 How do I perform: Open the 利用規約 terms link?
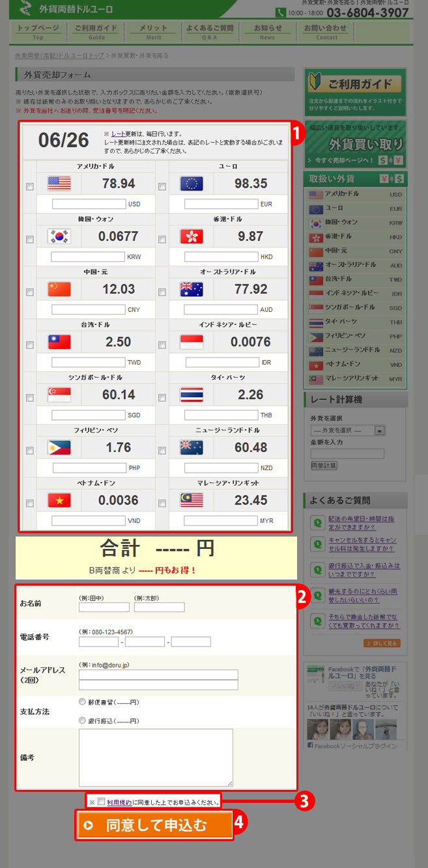[x=119, y=802]
